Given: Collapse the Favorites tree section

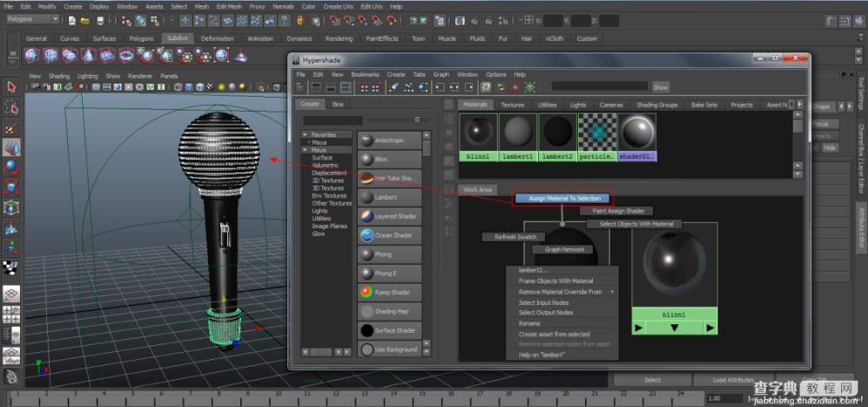Looking at the screenshot, I should (x=305, y=135).
